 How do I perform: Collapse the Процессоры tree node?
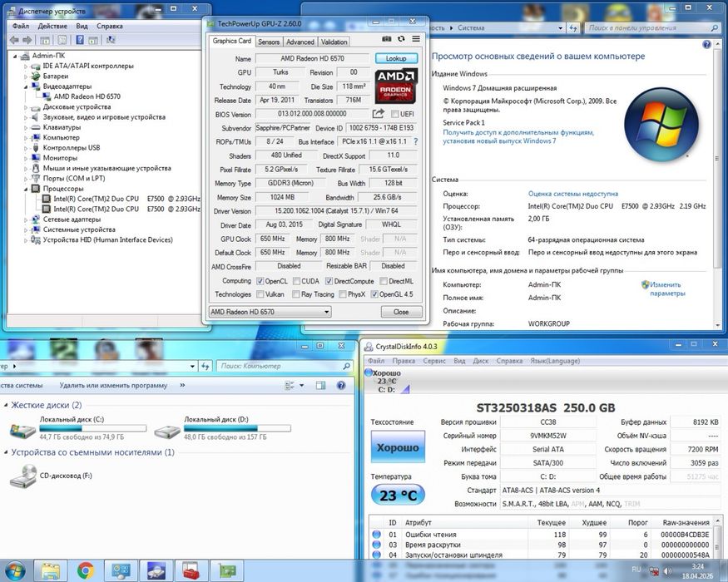click(x=27, y=189)
